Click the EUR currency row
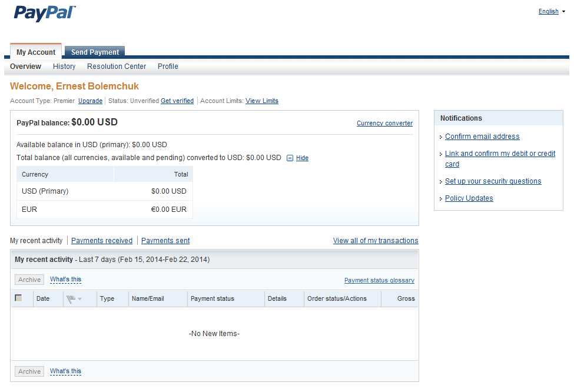This screenshot has height=392, width=574. [105, 210]
